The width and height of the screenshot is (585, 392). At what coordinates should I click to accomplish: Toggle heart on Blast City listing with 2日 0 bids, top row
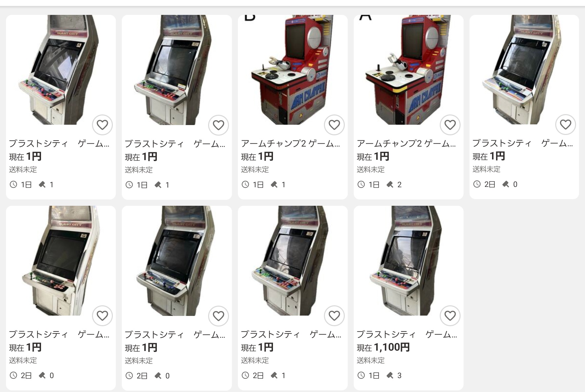tap(565, 125)
